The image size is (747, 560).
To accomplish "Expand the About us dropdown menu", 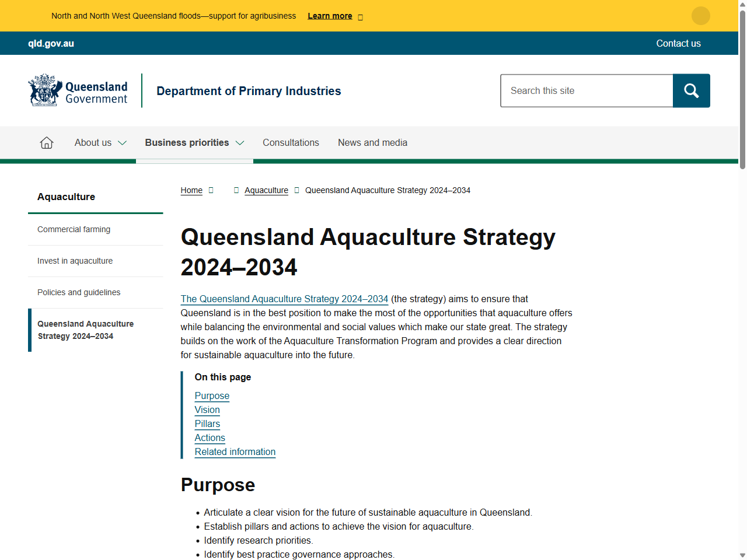I will click(93, 142).
